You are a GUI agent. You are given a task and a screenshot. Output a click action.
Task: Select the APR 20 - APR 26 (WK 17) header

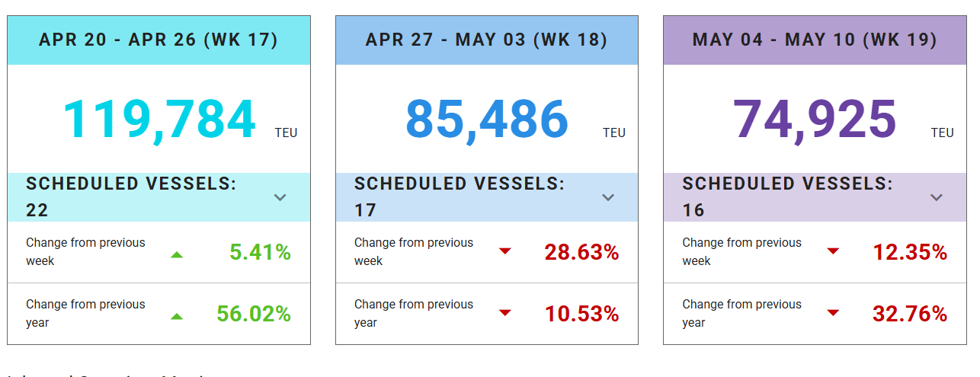(x=159, y=40)
